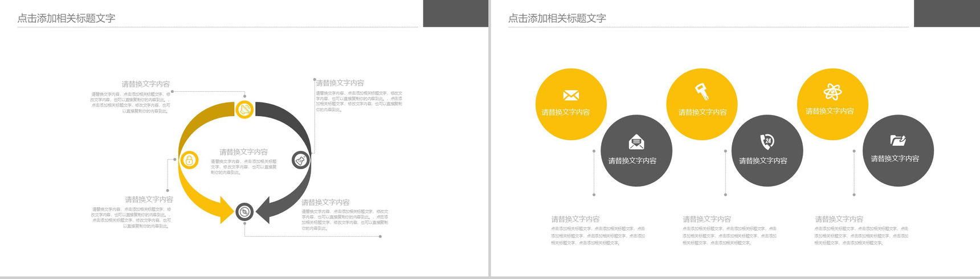Screen dimensions: 980x279
Task: Click the white key icon
Action: click(701, 91)
